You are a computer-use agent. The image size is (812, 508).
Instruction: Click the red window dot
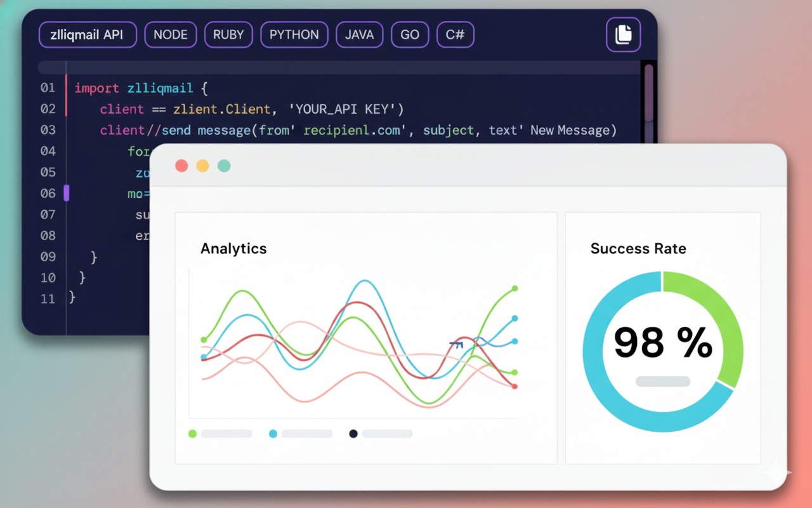[x=181, y=166]
